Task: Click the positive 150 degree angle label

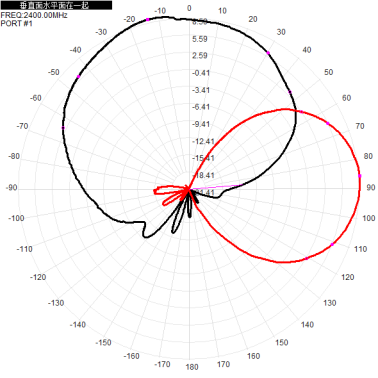Action: pos(282,343)
